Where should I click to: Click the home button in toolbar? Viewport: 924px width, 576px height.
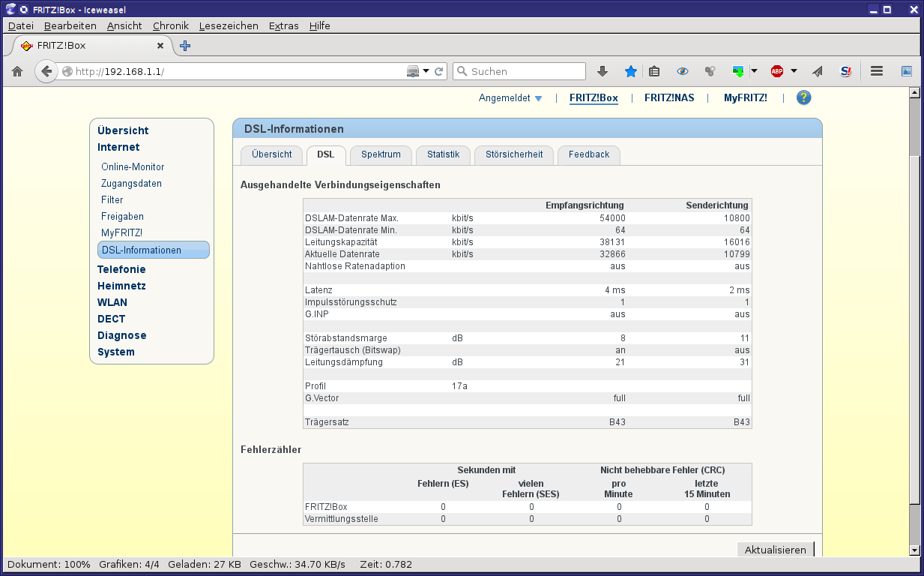pos(17,71)
